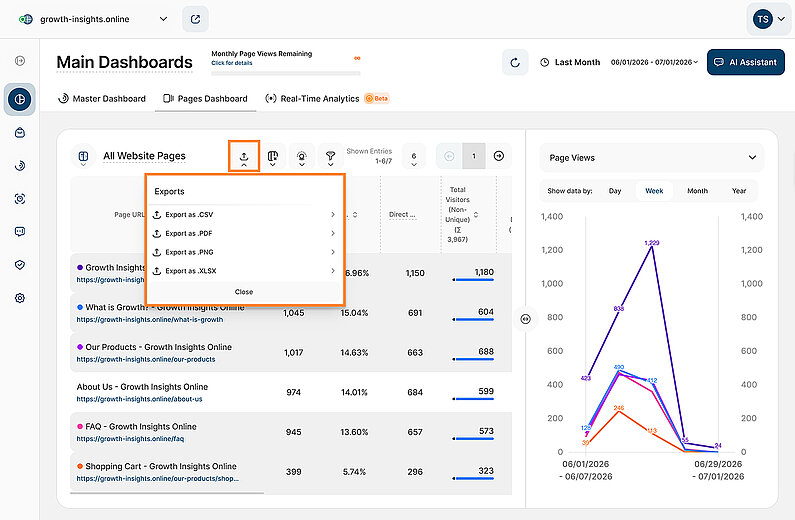Choose Export as .PDF

[x=244, y=233]
